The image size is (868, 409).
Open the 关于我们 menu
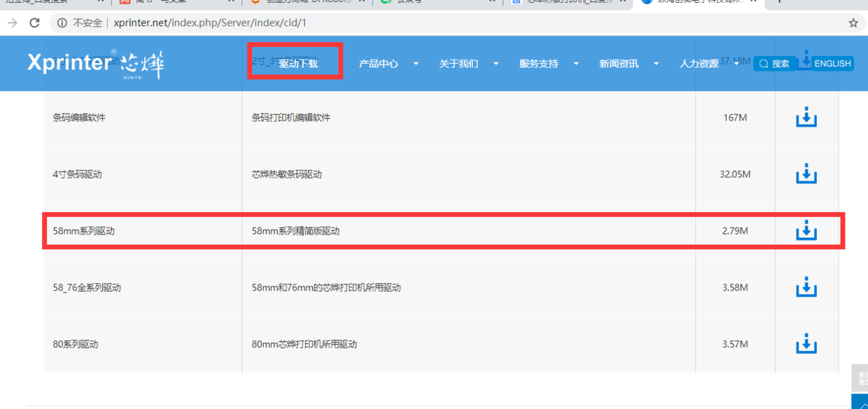coord(458,64)
